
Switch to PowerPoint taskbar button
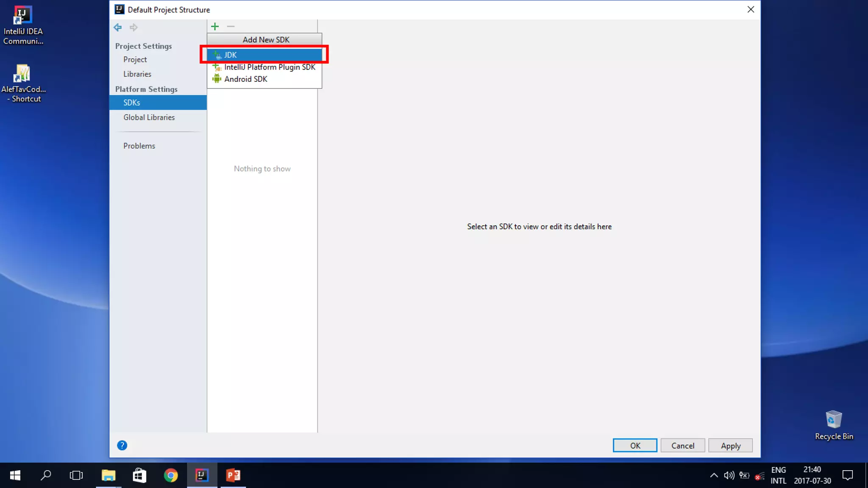pos(233,475)
